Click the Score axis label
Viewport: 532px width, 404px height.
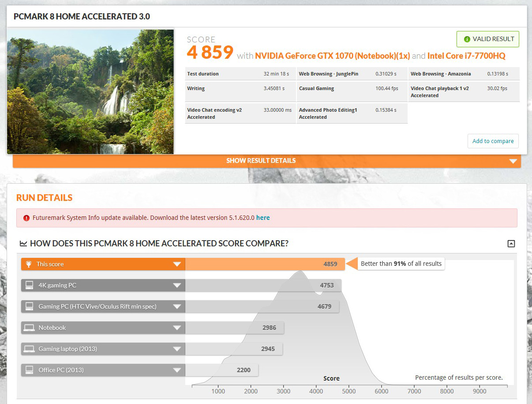pos(331,378)
